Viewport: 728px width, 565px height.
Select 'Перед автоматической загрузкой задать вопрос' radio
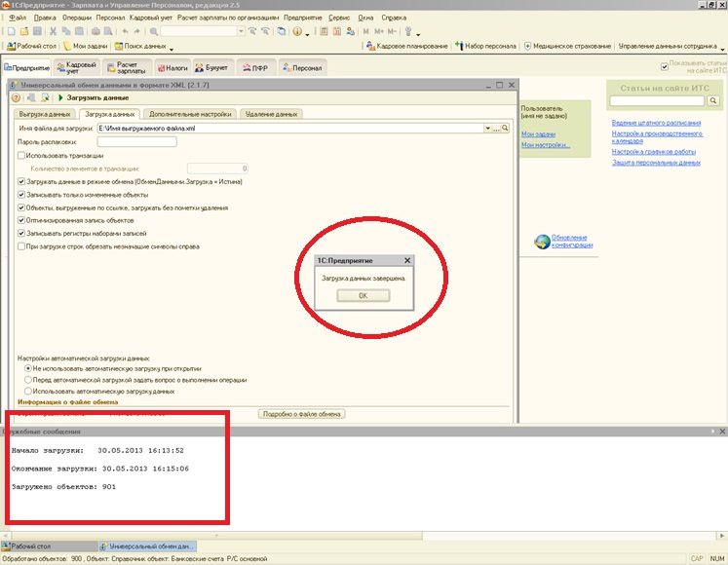coord(28,380)
